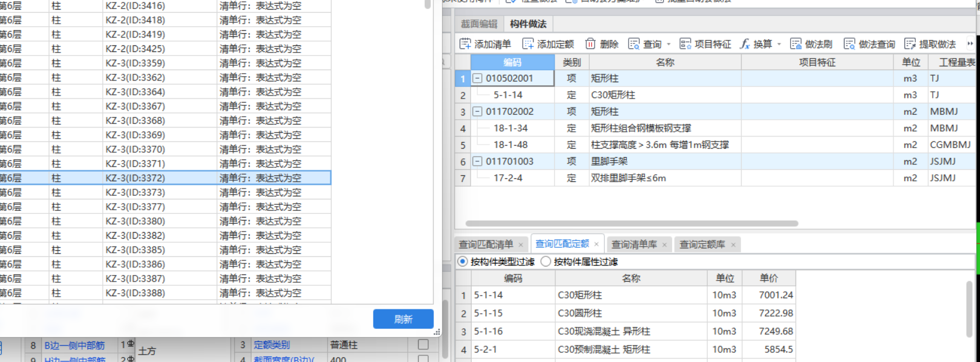Click the 项目特征 icon
The width and height of the screenshot is (980, 362).
685,44
